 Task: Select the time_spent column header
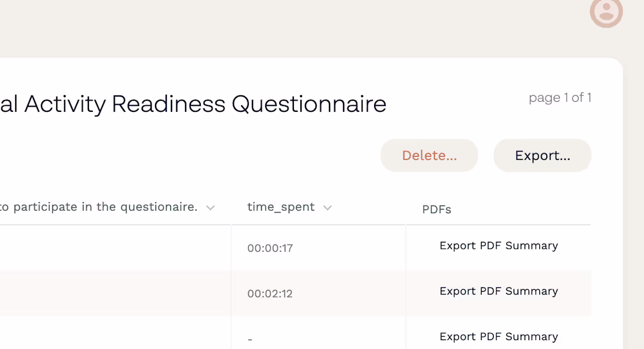click(281, 207)
